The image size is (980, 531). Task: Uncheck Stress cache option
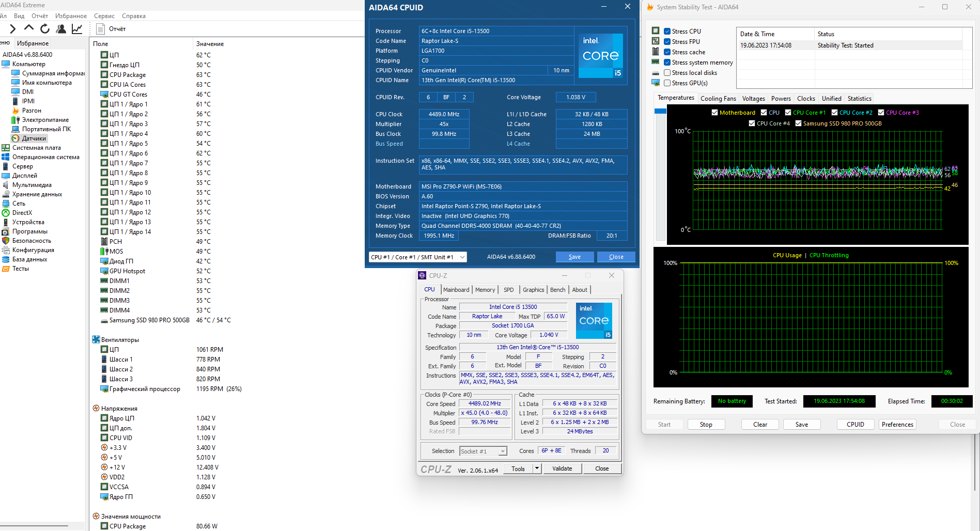[x=667, y=52]
